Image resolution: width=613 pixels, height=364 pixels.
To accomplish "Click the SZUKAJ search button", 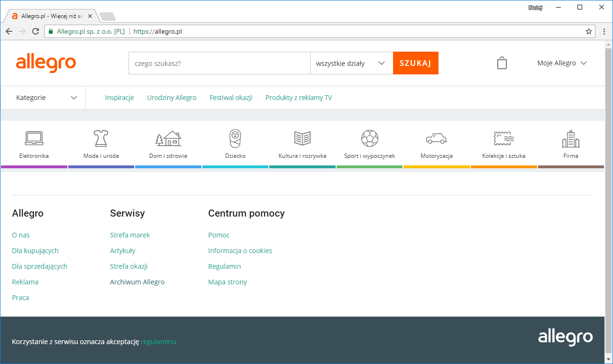I will pos(416,63).
